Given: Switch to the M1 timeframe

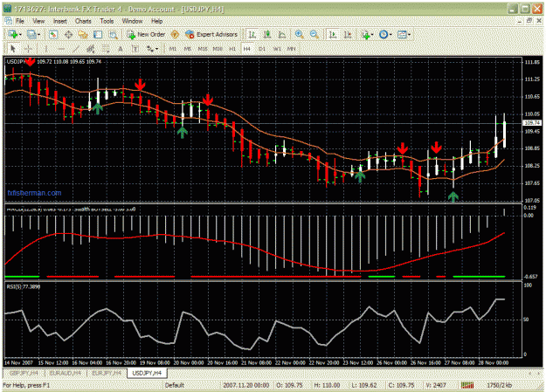Looking at the screenshot, I should (x=173, y=49).
